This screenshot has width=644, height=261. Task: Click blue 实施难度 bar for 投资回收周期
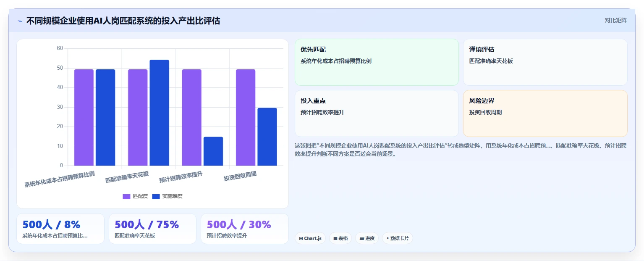pyautogui.click(x=267, y=137)
